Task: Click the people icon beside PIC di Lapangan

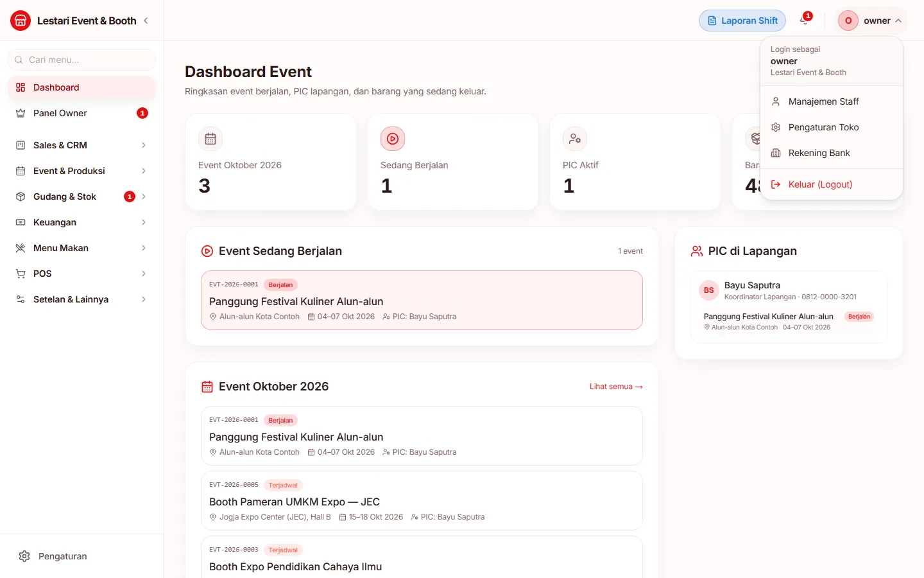Action: click(697, 251)
